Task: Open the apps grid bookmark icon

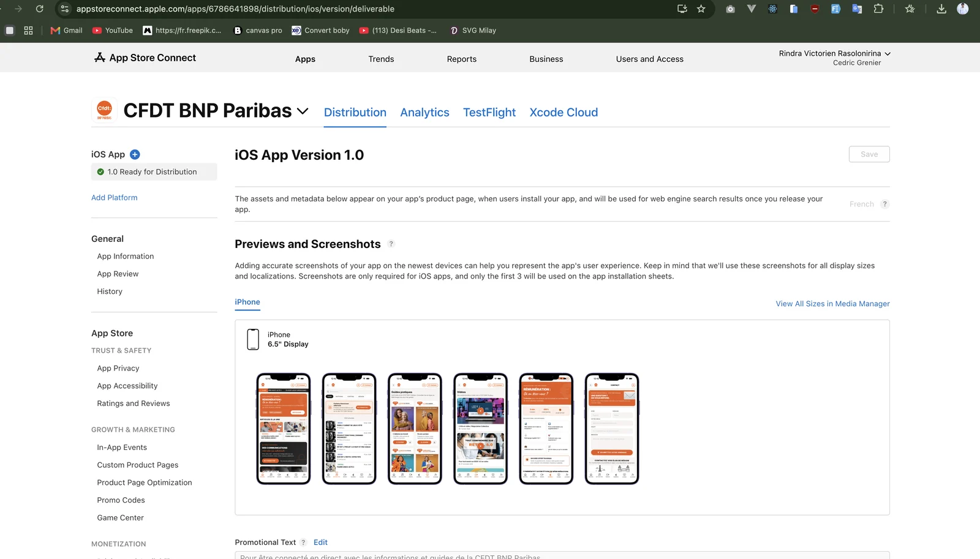Action: coord(28,30)
